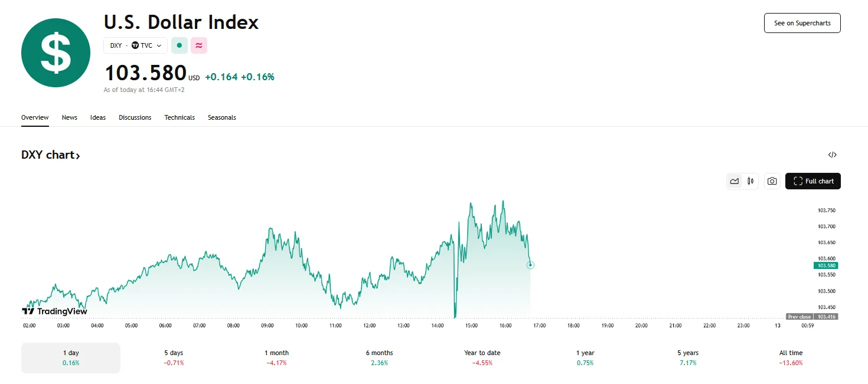Open the News tab
868x384 pixels.
pos(70,117)
